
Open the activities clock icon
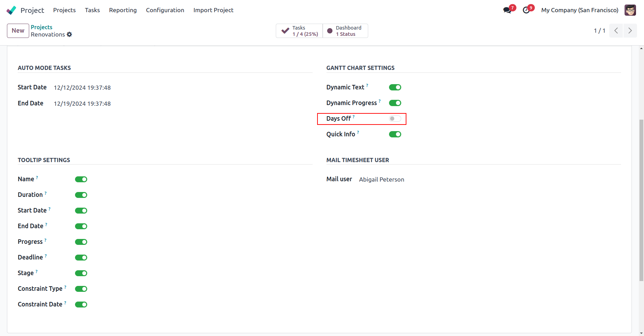[526, 10]
